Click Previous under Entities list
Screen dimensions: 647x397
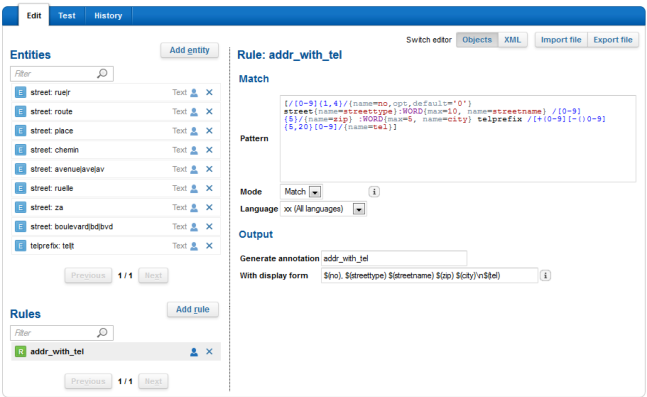88,275
